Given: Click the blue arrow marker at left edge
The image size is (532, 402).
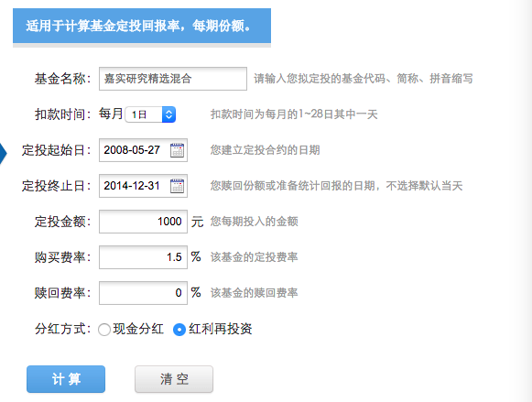Looking at the screenshot, I should (x=4, y=153).
